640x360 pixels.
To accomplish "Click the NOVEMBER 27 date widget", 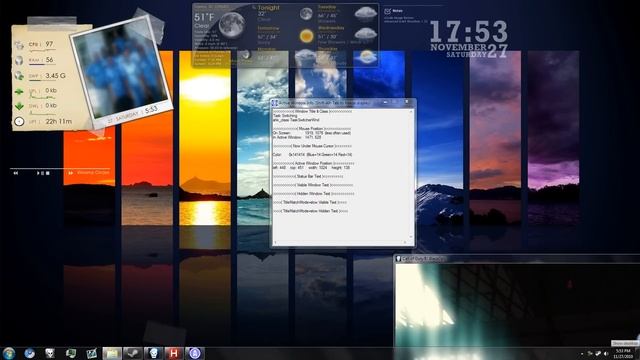I will tap(469, 50).
